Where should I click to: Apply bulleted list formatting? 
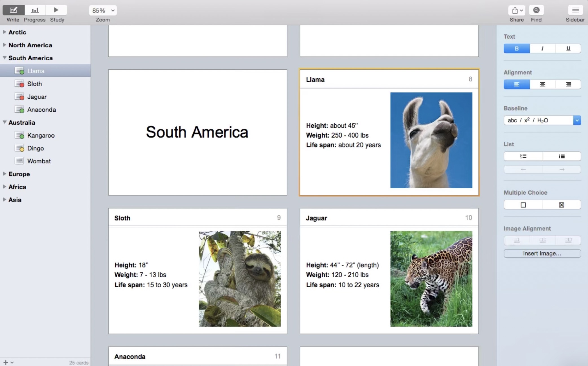561,156
